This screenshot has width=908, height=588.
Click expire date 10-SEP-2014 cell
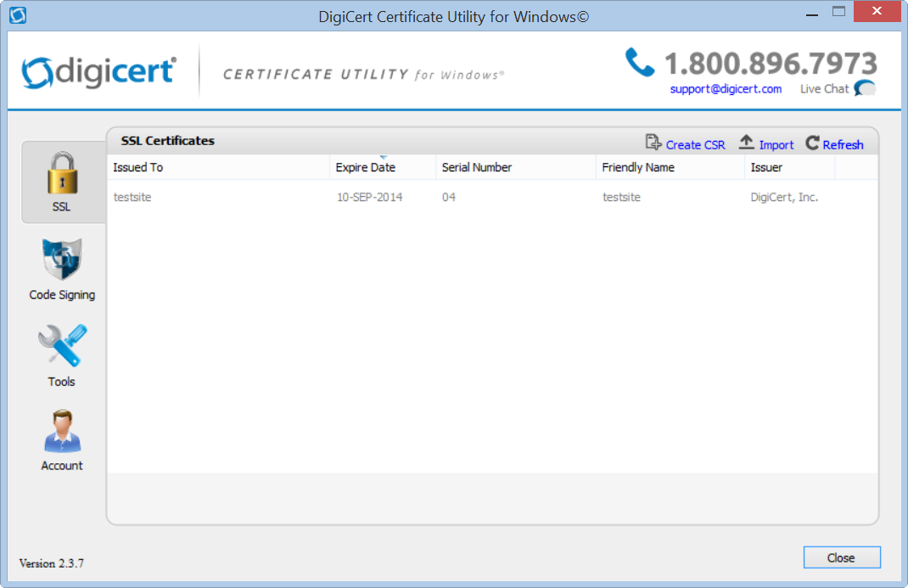pos(369,197)
